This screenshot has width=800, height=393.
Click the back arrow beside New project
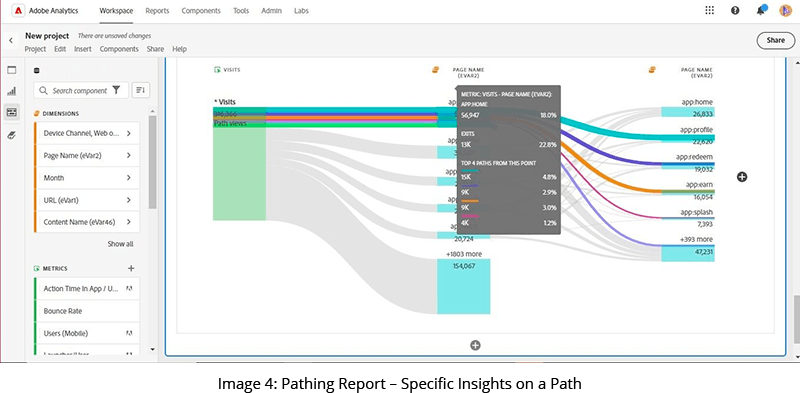click(x=11, y=40)
